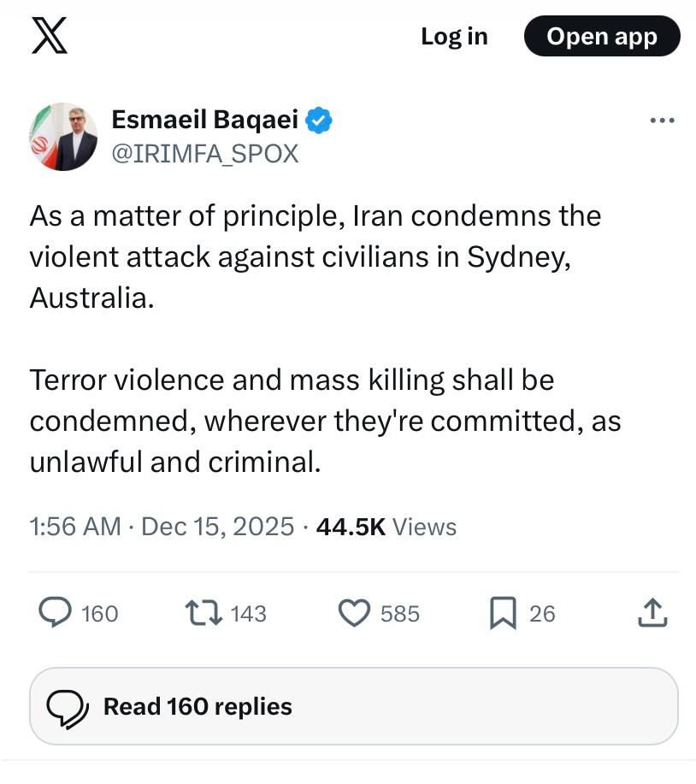The width and height of the screenshot is (696, 784).
Task: Click the 160 replies count
Action: coord(100,614)
